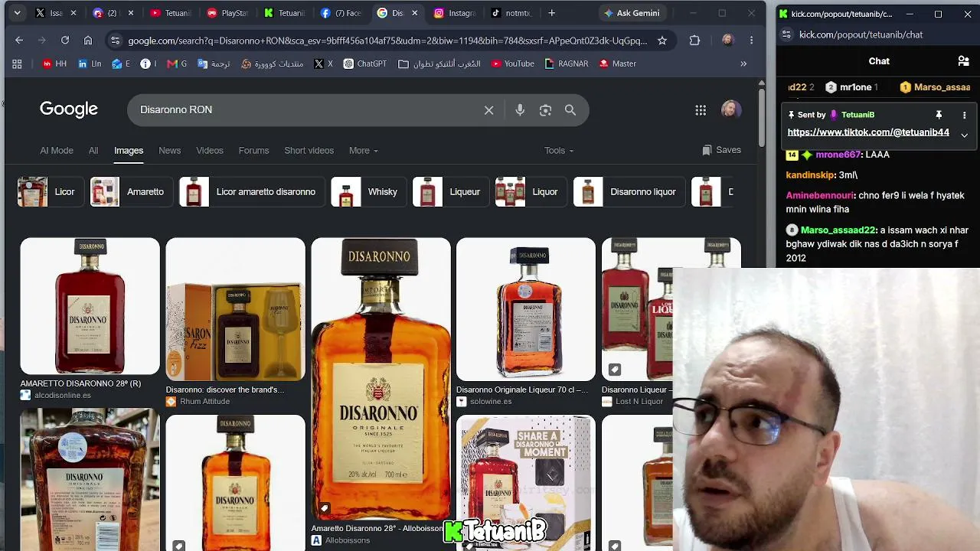
Task: Switch to the Videos tab
Action: [x=209, y=151]
